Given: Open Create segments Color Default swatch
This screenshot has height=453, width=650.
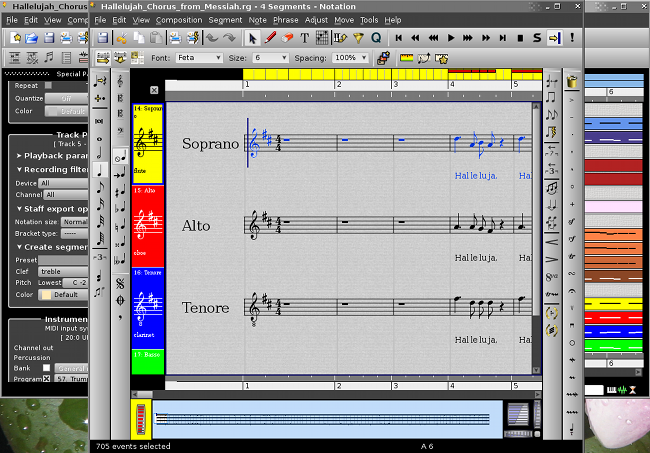Looking at the screenshot, I should [63, 295].
